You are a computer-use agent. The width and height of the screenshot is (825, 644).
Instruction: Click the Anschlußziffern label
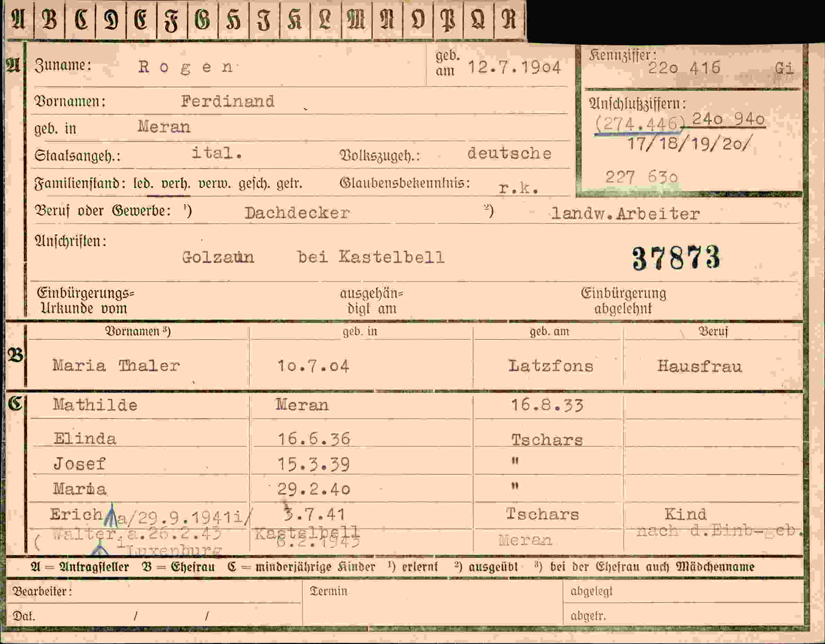pos(638,104)
